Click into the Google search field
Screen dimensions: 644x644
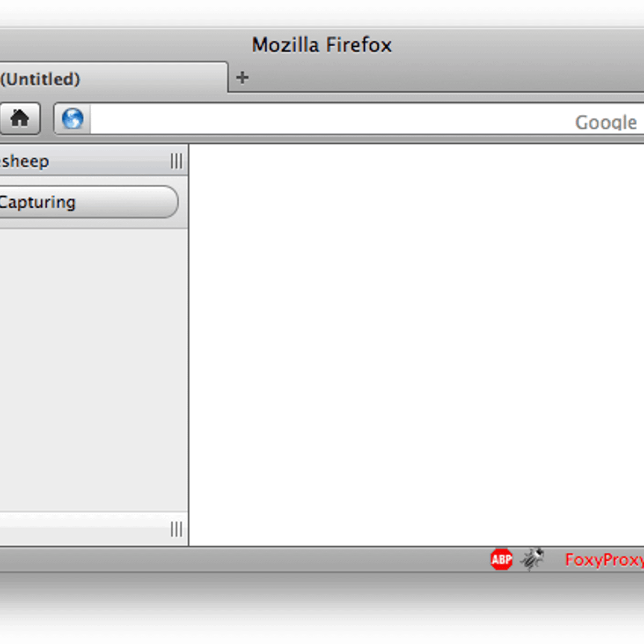point(605,122)
